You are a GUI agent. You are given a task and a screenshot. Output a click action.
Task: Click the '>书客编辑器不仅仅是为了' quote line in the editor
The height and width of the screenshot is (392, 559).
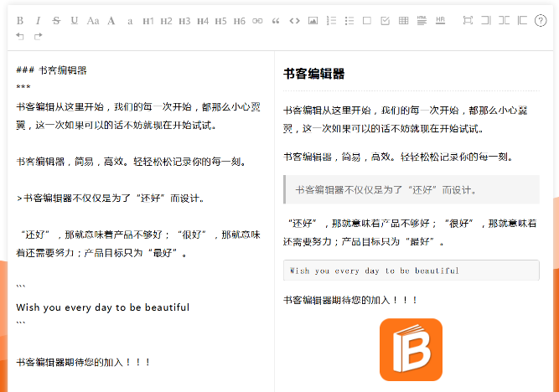pos(110,199)
